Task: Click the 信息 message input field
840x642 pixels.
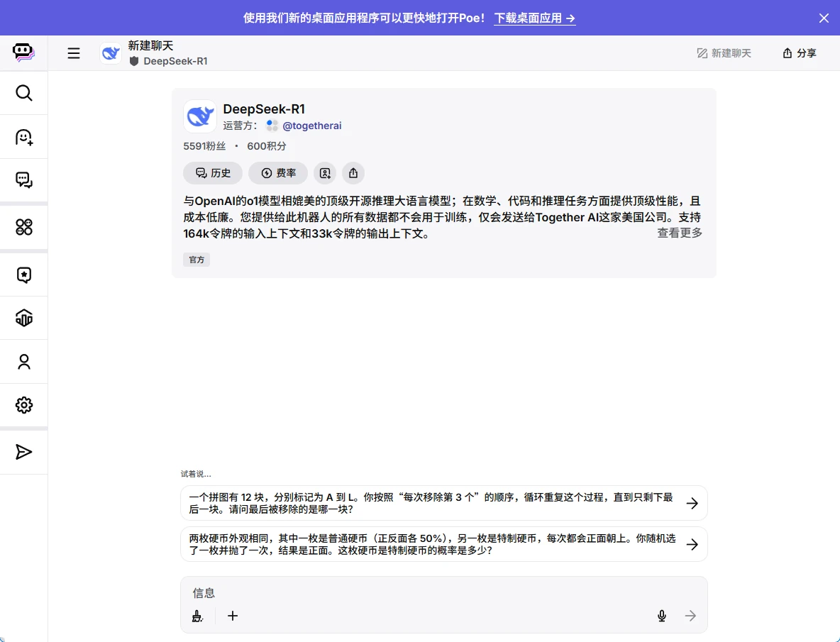Action: [444, 593]
